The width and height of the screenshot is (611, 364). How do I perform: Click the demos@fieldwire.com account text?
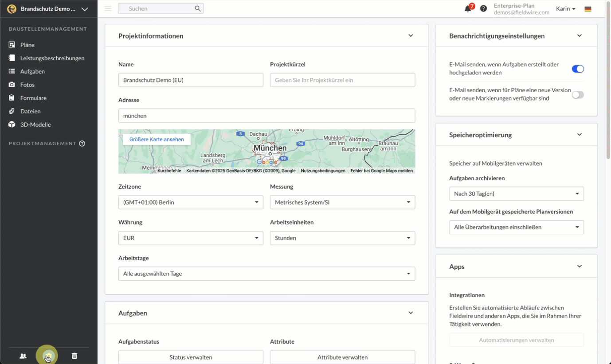point(521,12)
